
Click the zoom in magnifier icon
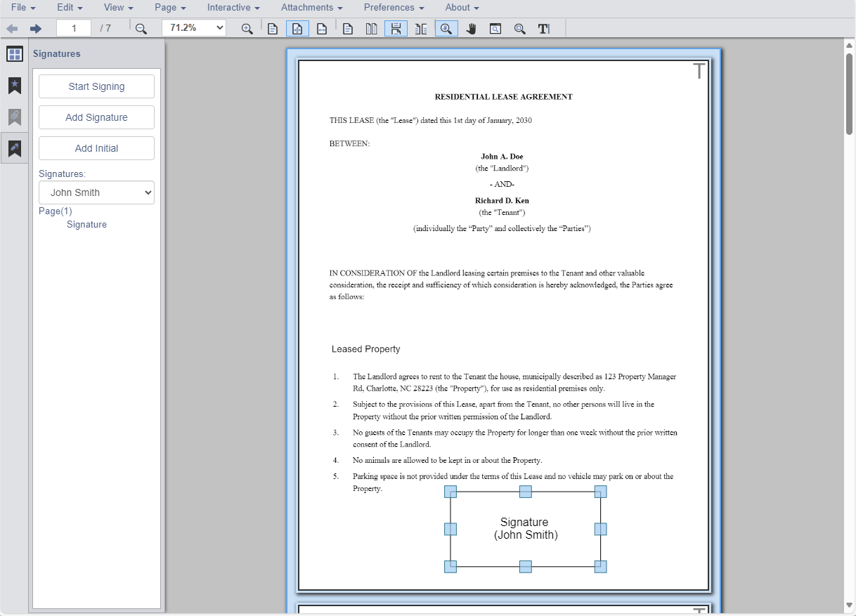point(247,29)
